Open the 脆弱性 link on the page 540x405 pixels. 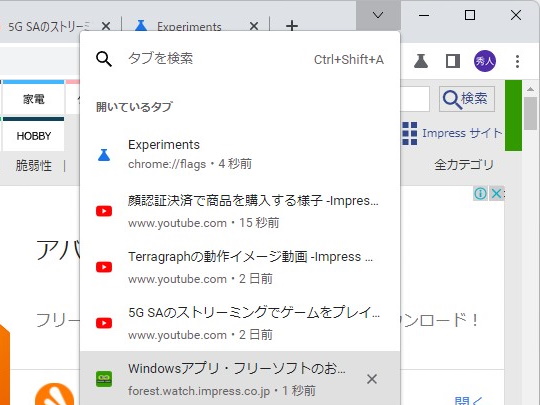(x=34, y=166)
